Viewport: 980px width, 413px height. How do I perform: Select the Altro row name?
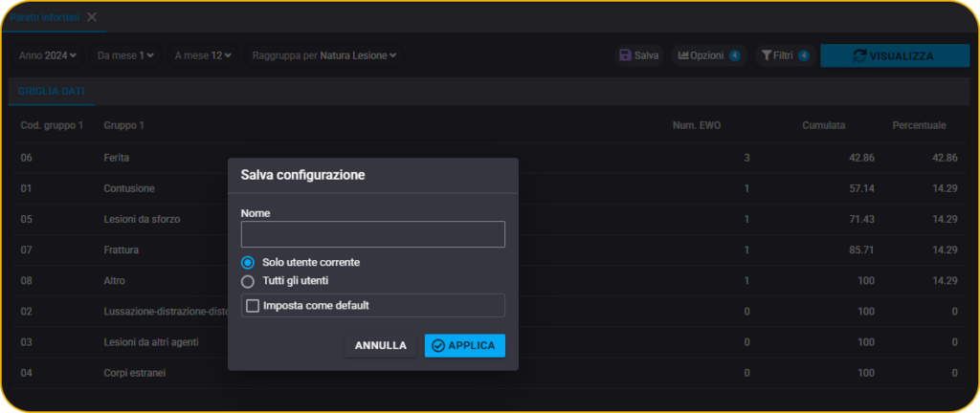(115, 281)
